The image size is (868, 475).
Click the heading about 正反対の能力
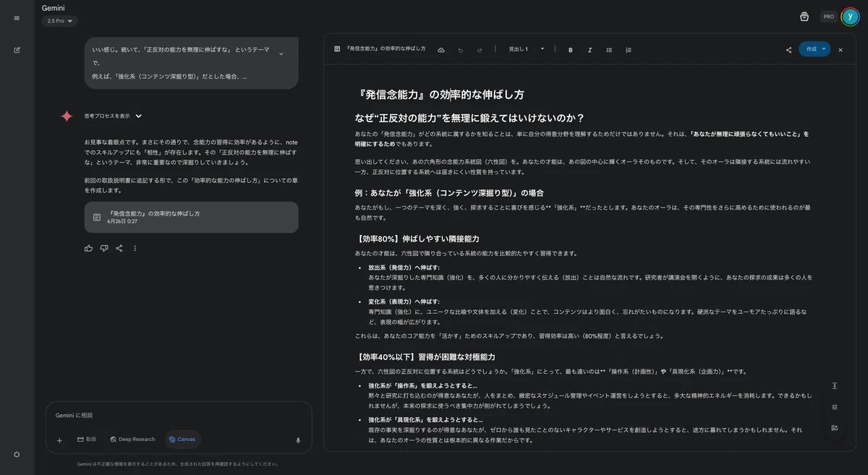coord(469,117)
